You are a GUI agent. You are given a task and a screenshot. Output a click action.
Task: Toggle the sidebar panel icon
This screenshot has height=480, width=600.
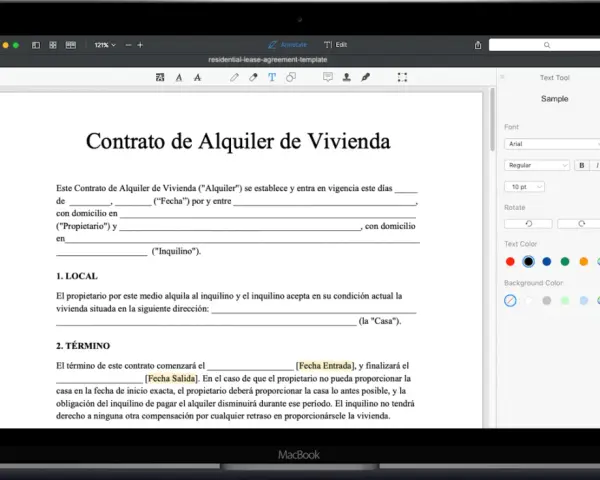point(36,45)
